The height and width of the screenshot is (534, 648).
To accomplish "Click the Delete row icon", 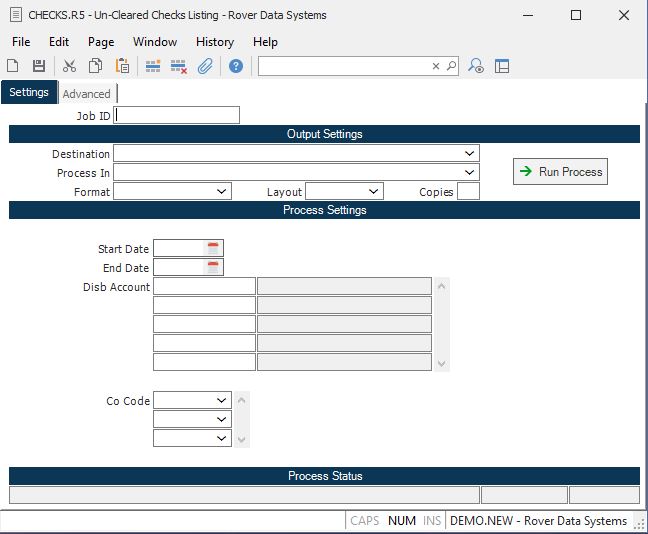I will 179,66.
